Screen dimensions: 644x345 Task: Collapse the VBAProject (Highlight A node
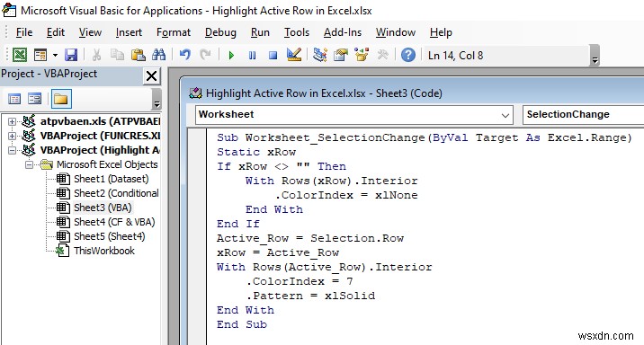12,150
